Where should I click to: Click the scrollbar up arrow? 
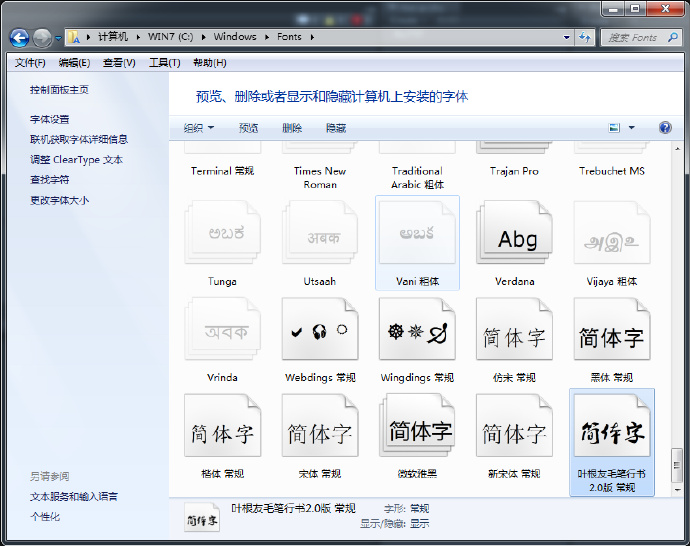tap(677, 149)
